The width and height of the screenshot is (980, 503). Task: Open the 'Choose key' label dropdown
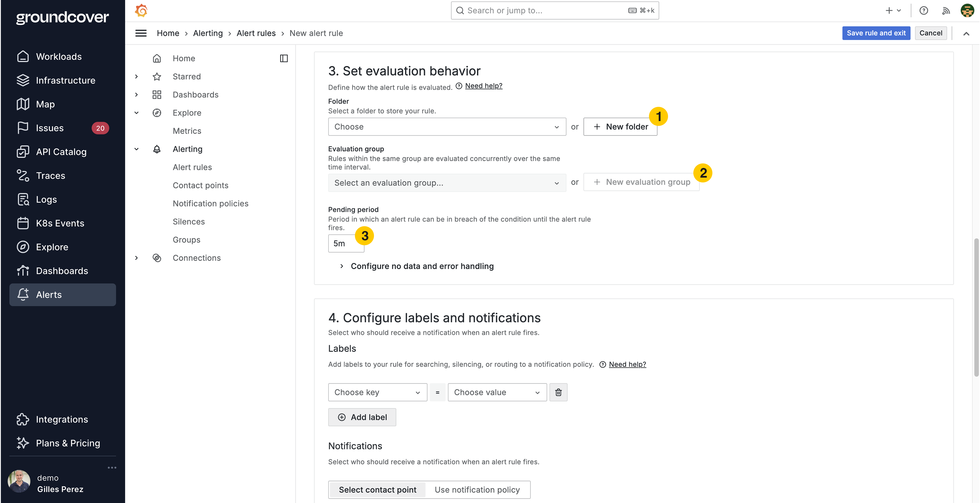click(x=377, y=392)
